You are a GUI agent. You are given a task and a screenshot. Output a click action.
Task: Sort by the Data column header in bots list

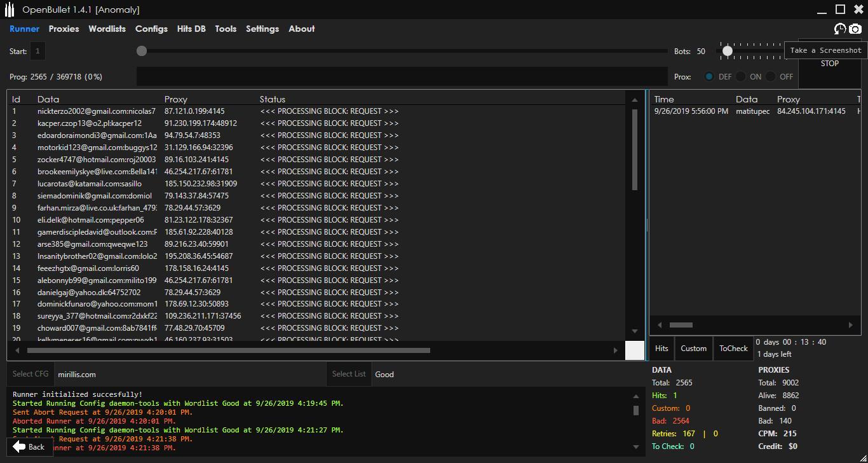(x=48, y=99)
